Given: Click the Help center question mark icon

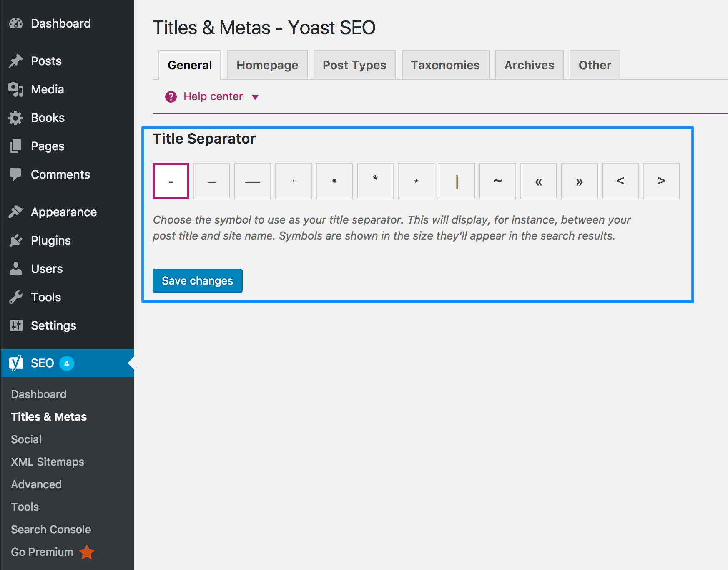Looking at the screenshot, I should [171, 97].
